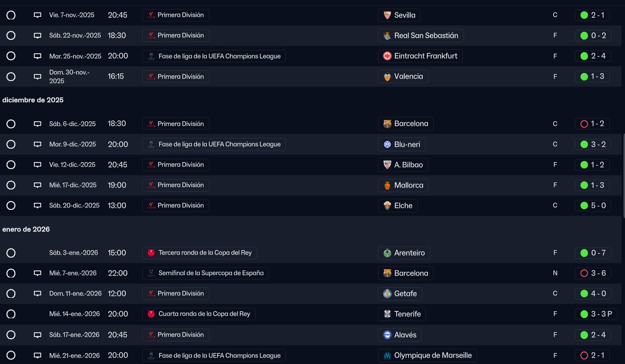This screenshot has width=625, height=364.
Task: Click the Mallorca club crest
Action: point(387,185)
